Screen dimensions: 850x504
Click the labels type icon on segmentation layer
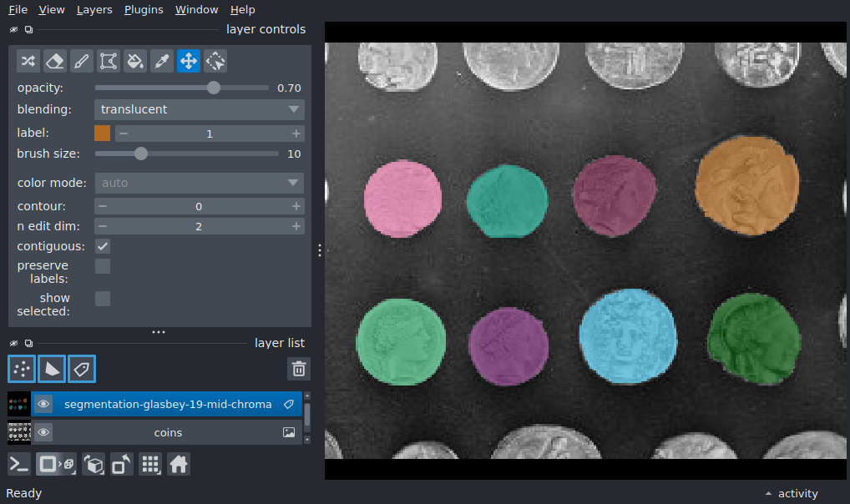tap(289, 404)
